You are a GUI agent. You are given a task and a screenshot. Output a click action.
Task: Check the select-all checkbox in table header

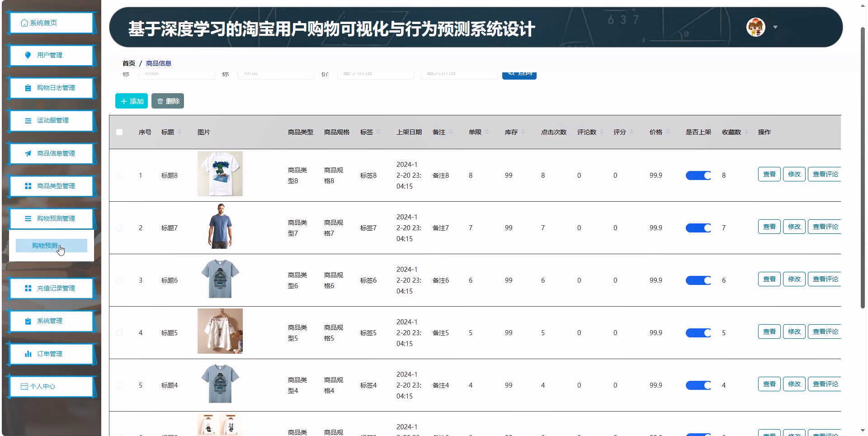click(119, 132)
